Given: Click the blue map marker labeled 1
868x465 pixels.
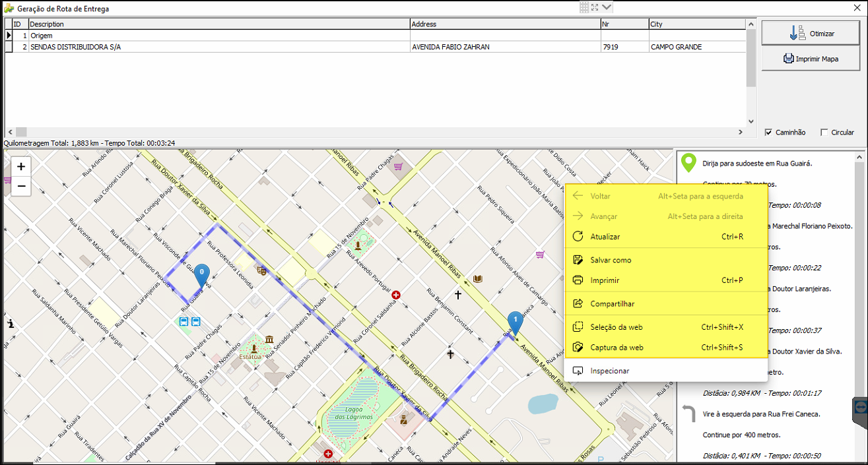Looking at the screenshot, I should tap(515, 324).
